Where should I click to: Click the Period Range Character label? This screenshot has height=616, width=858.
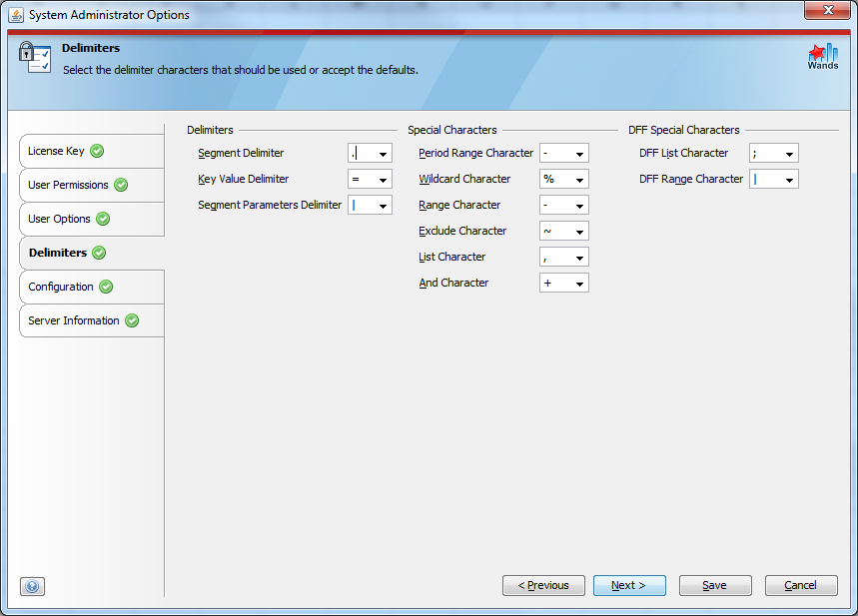(476, 153)
